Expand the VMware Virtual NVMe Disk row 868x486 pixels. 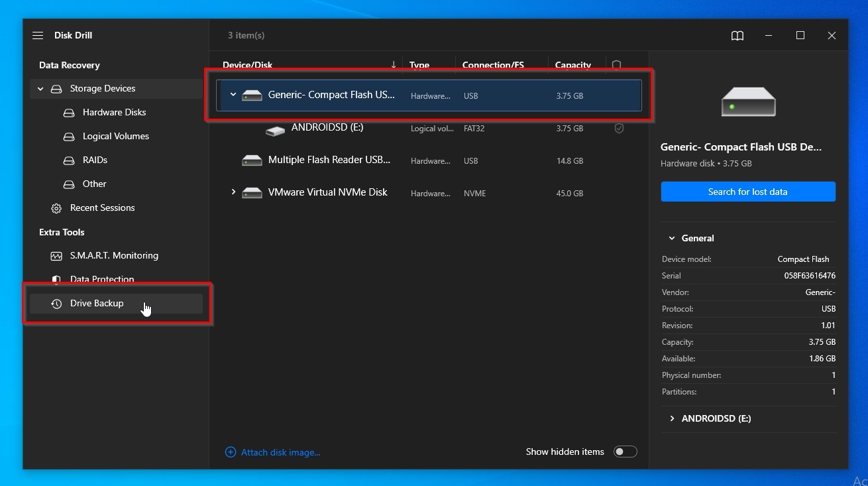233,192
